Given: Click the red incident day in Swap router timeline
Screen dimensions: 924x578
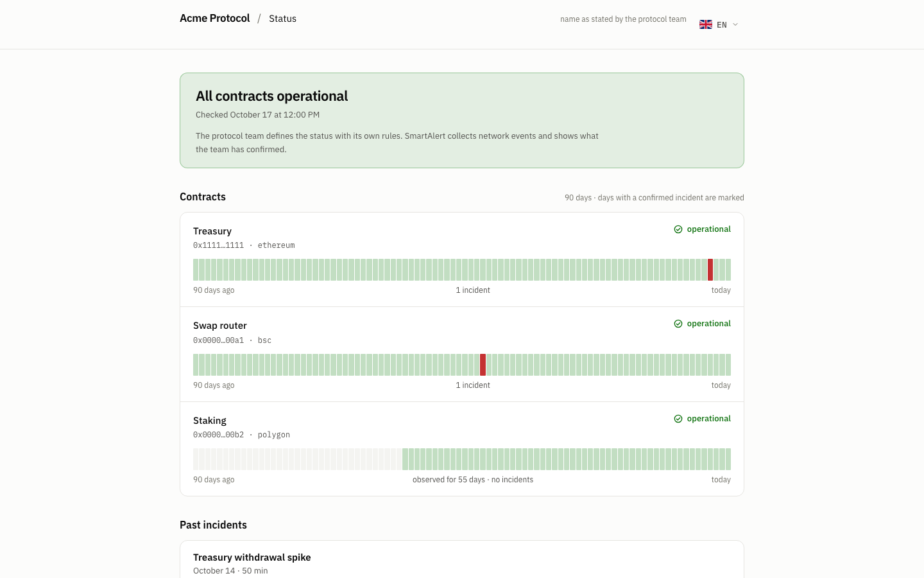Looking at the screenshot, I should [483, 365].
